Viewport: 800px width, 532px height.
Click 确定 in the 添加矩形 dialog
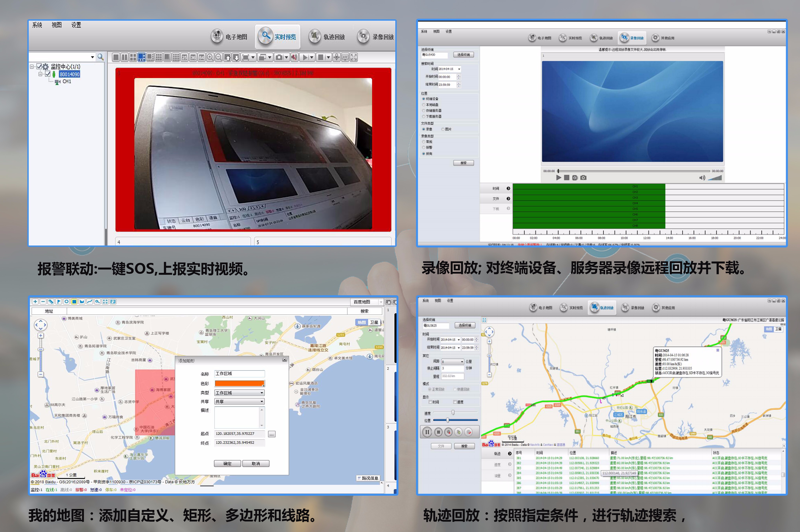pyautogui.click(x=228, y=463)
